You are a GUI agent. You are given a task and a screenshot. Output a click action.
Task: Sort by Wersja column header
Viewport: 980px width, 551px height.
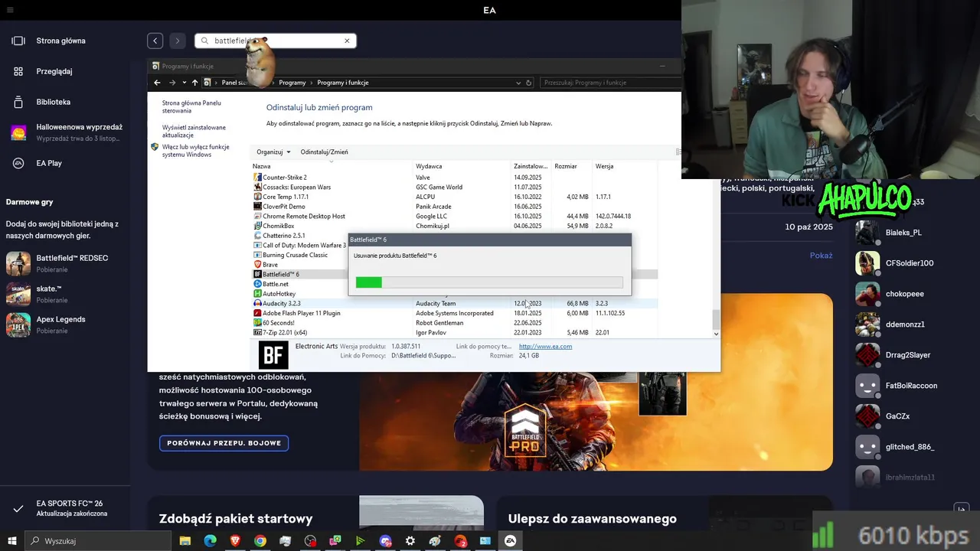tap(624, 166)
